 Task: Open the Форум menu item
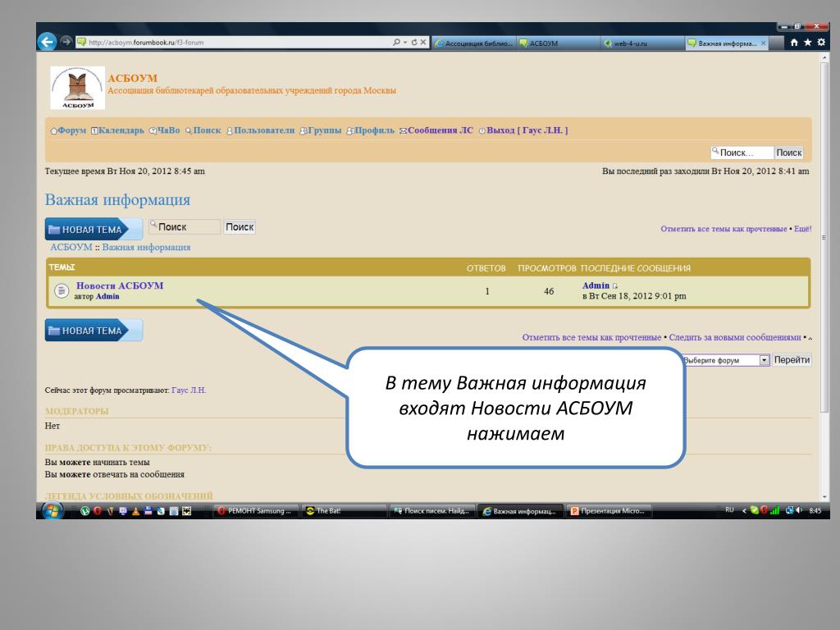[68, 130]
